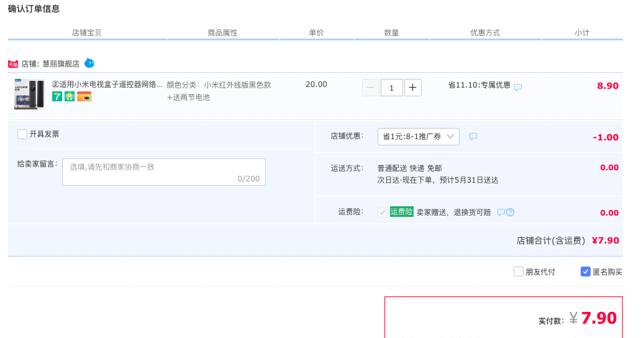
Task: Click the 0/200 character counter
Action: tap(248, 179)
